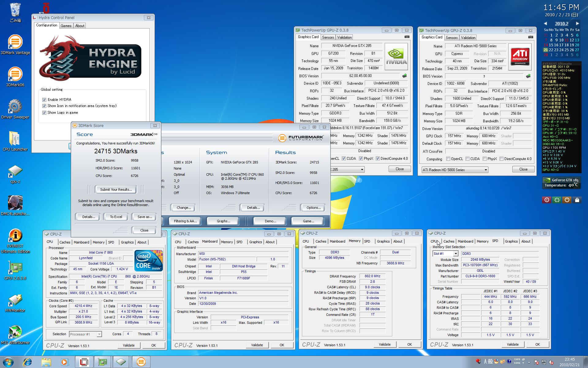Open Windows Start orb

coord(8,362)
